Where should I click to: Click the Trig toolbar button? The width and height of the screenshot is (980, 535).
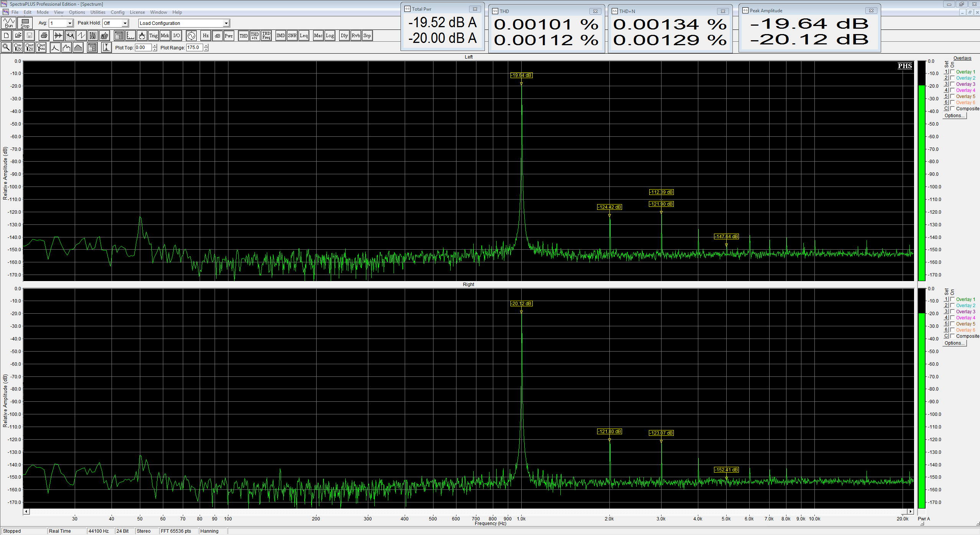coord(153,36)
